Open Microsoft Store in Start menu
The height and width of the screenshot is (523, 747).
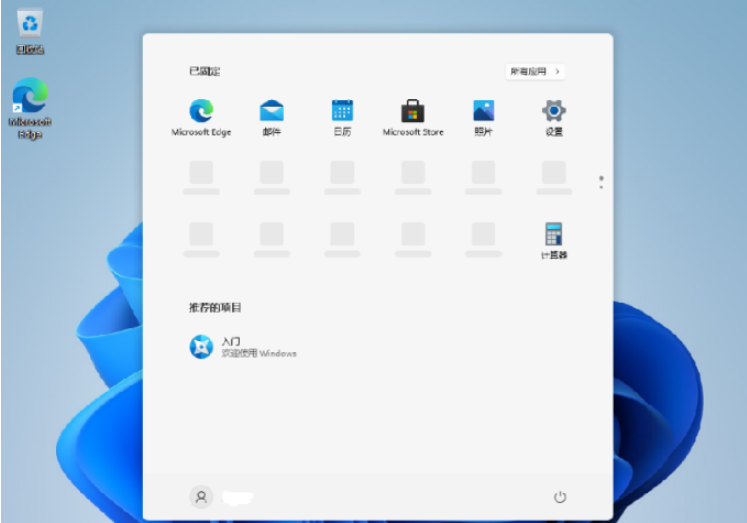[413, 118]
